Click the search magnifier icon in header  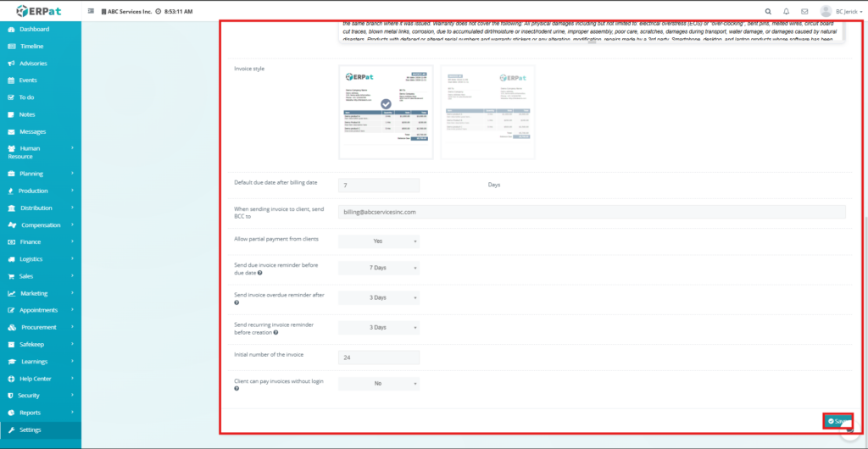tap(768, 11)
